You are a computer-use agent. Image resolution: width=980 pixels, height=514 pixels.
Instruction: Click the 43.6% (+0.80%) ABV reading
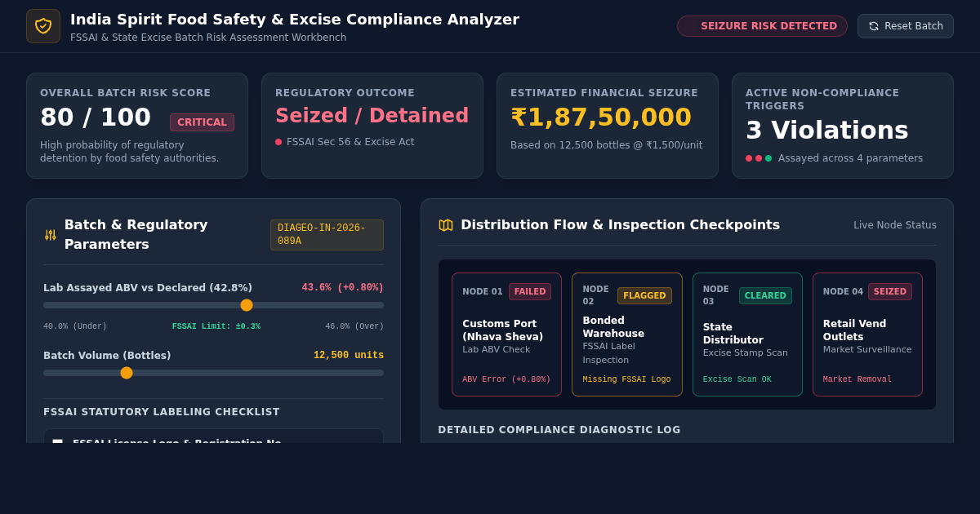click(x=343, y=288)
